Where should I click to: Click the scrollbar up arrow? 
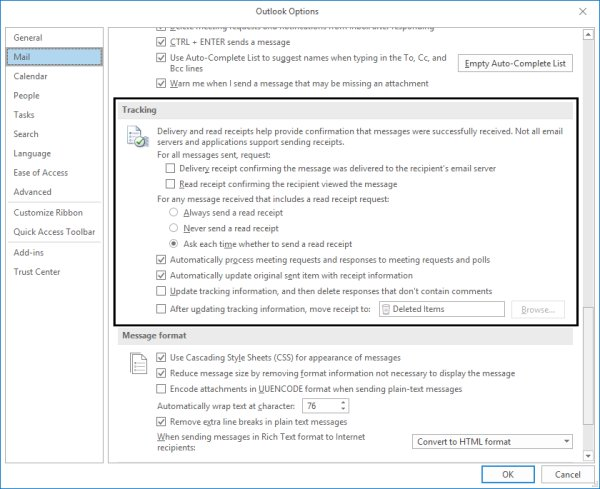[x=588, y=35]
